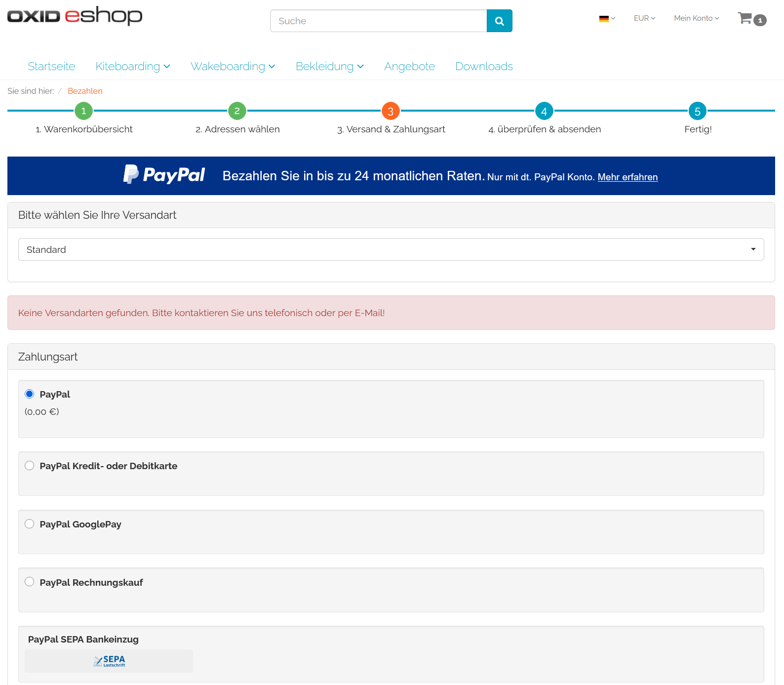
Task: Select PayPal GooglePay radio button
Action: (30, 524)
